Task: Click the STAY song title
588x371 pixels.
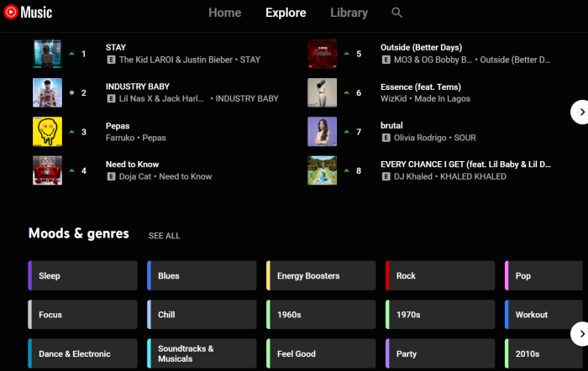Action: (x=116, y=48)
